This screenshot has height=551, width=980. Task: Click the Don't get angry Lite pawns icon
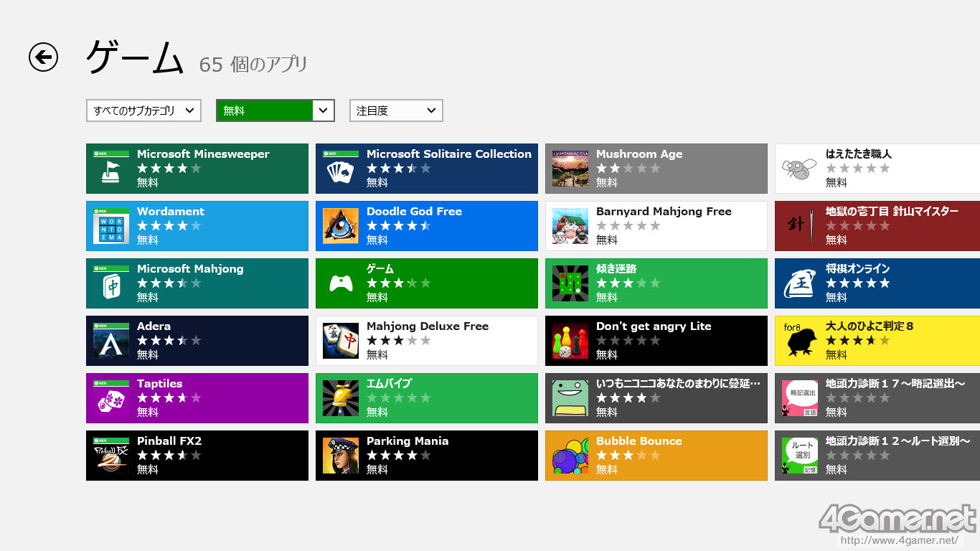coord(570,341)
